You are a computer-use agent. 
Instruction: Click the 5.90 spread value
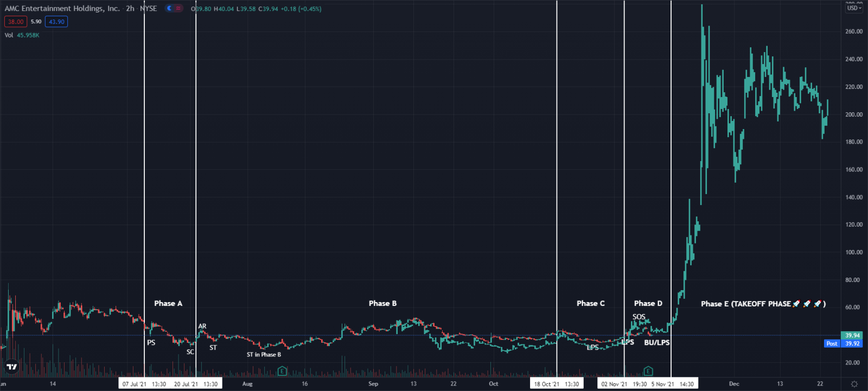pyautogui.click(x=36, y=22)
